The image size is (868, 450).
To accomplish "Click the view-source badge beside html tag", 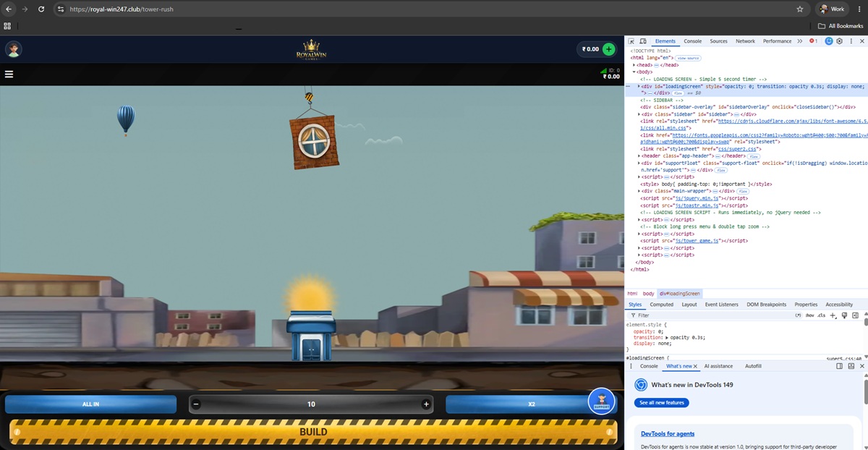I will click(688, 58).
